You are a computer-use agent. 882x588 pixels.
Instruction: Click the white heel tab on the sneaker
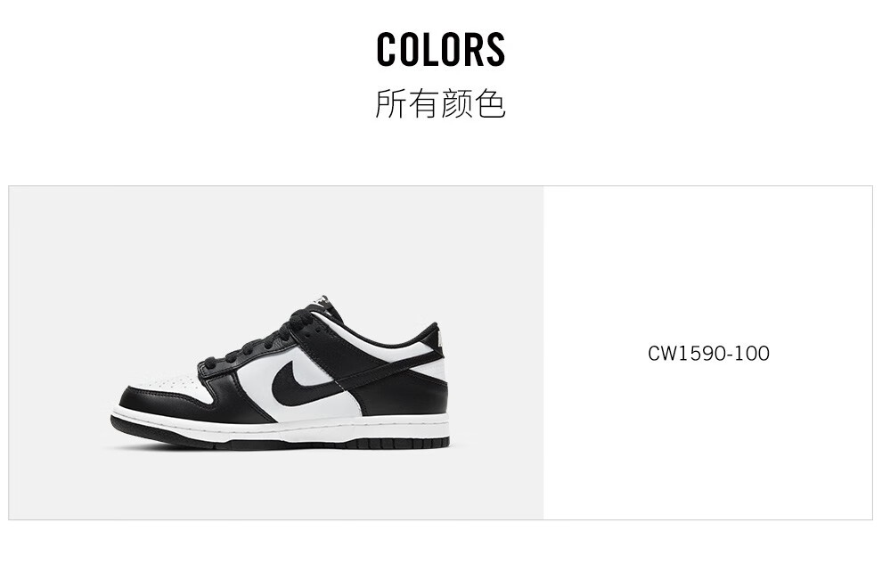[440, 345]
